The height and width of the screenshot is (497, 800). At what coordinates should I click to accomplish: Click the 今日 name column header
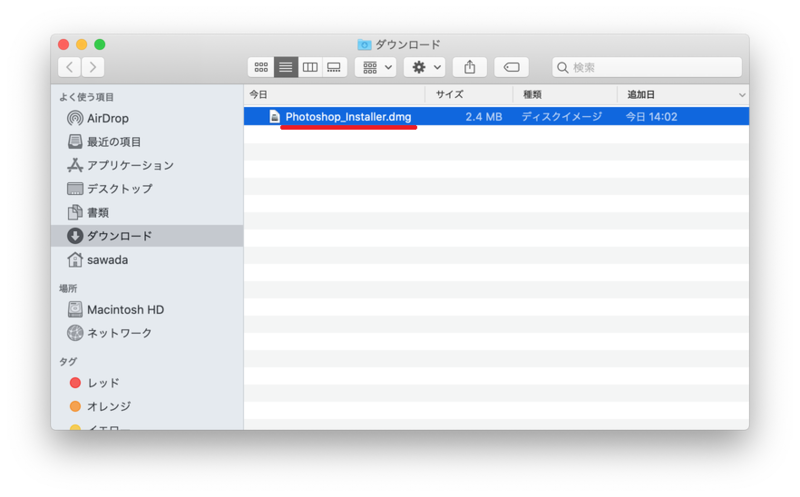[x=334, y=94]
